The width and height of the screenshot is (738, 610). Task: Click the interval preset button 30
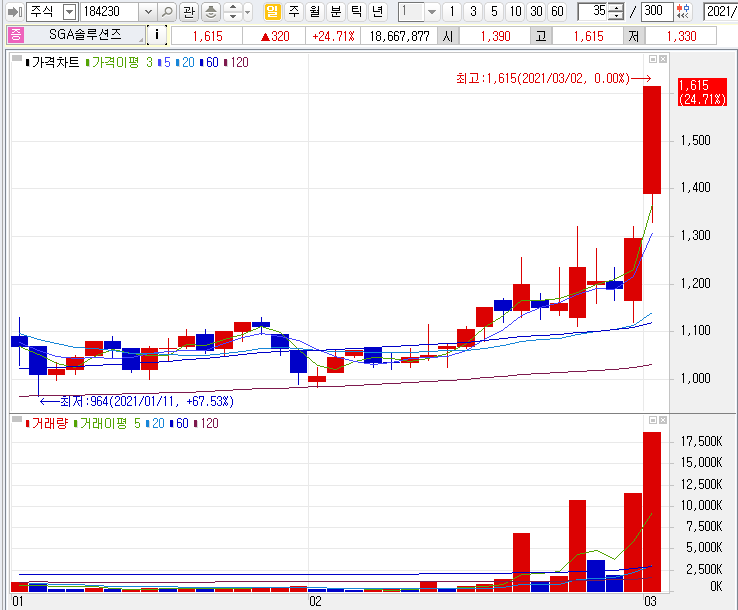[x=537, y=11]
